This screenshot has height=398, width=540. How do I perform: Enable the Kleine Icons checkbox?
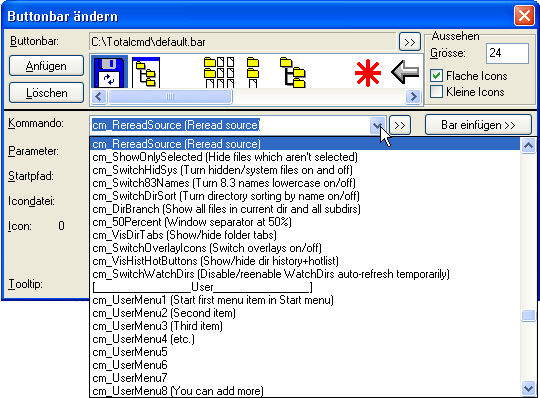point(436,92)
